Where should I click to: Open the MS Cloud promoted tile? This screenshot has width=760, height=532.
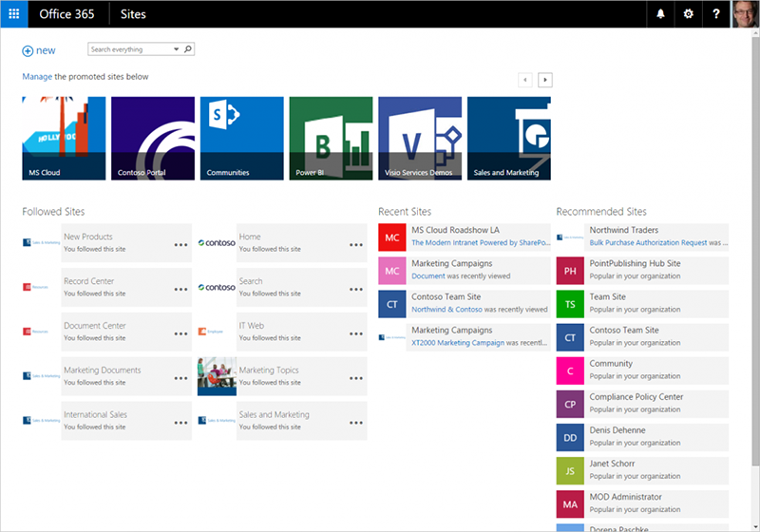click(x=64, y=139)
